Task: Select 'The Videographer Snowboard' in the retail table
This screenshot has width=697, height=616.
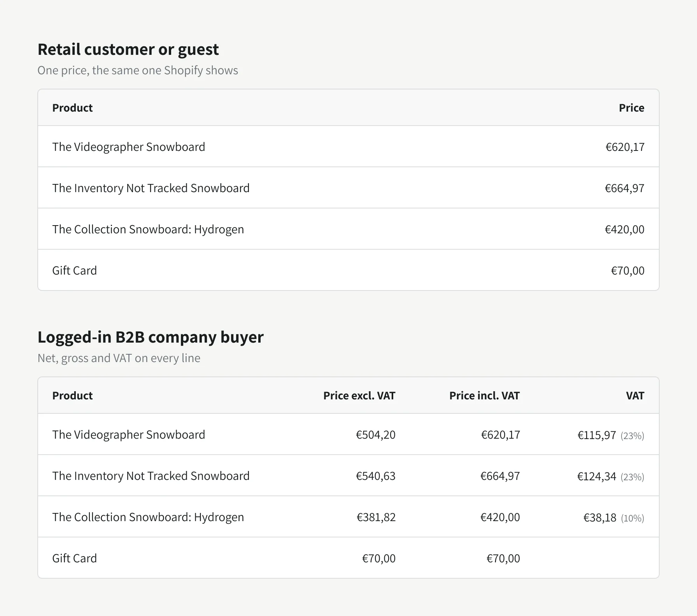Action: pos(129,147)
